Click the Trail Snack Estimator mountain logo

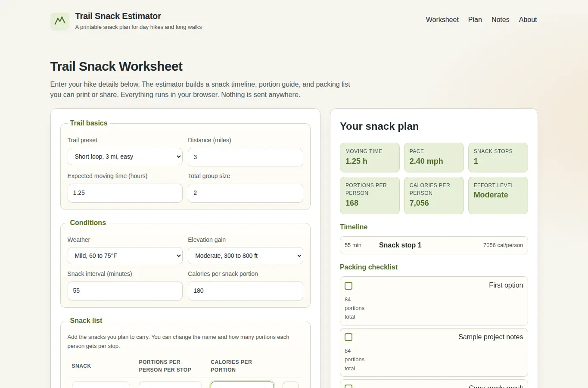59,21
